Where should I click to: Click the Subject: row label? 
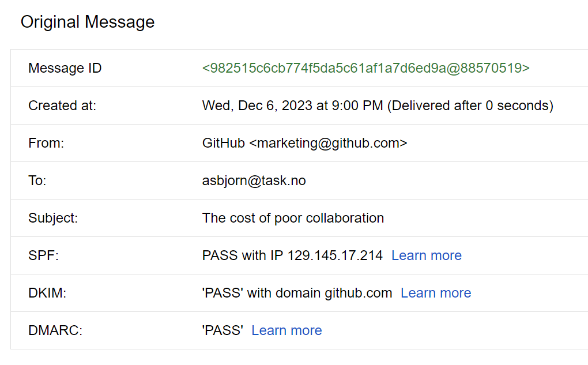(53, 218)
